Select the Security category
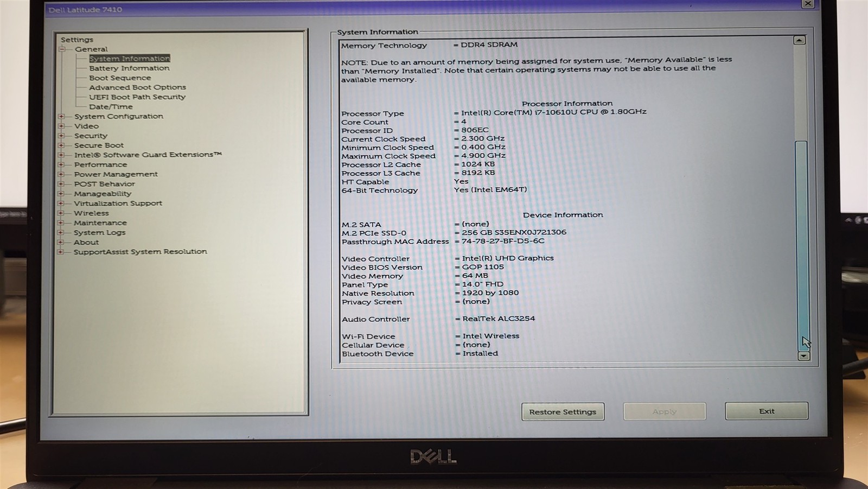This screenshot has width=868, height=489. (91, 136)
